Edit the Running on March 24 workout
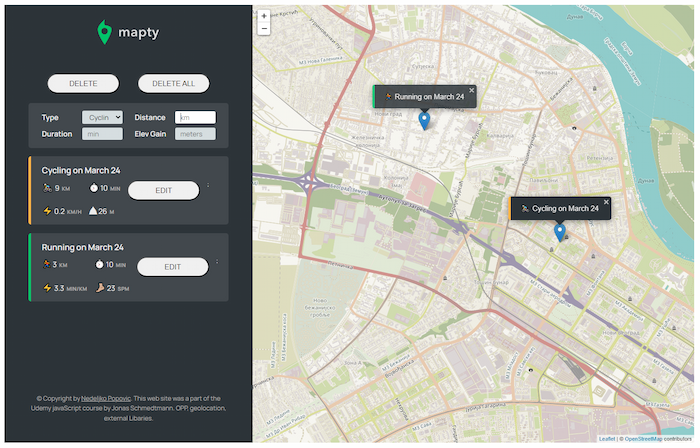 [172, 267]
